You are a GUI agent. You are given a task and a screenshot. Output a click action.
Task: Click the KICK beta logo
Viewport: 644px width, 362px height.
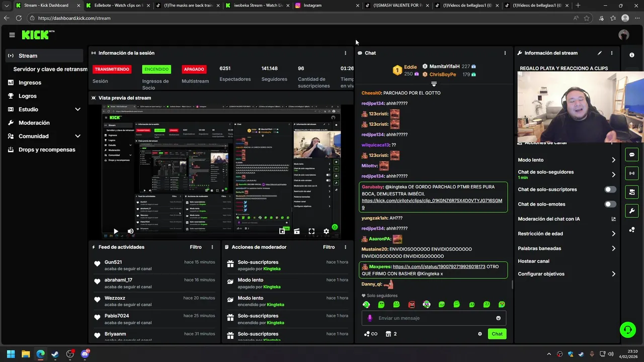coord(38,35)
